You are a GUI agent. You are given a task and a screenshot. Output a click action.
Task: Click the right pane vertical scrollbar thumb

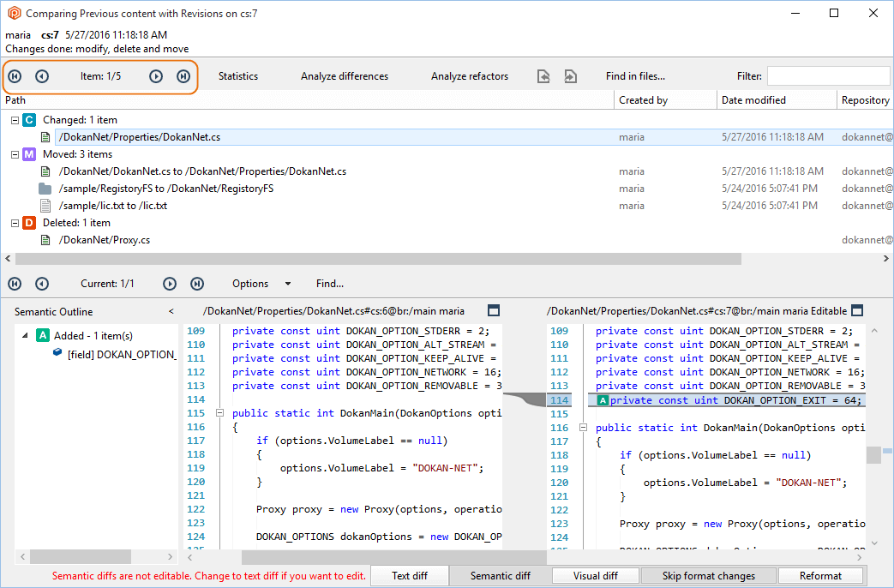click(x=873, y=455)
